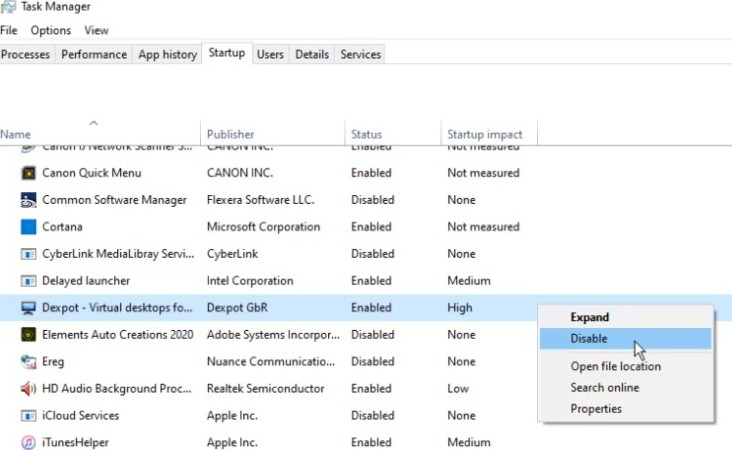
Task: Open the File menu
Action: pos(9,30)
